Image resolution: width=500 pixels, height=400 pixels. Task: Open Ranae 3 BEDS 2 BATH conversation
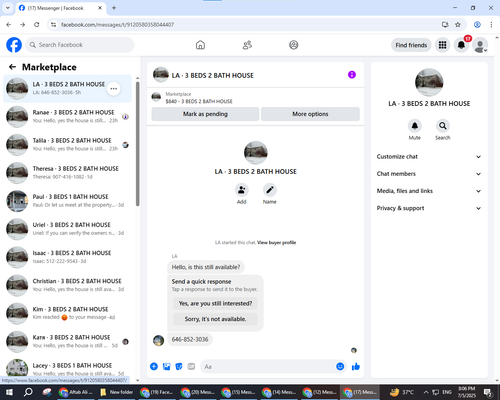pos(68,117)
